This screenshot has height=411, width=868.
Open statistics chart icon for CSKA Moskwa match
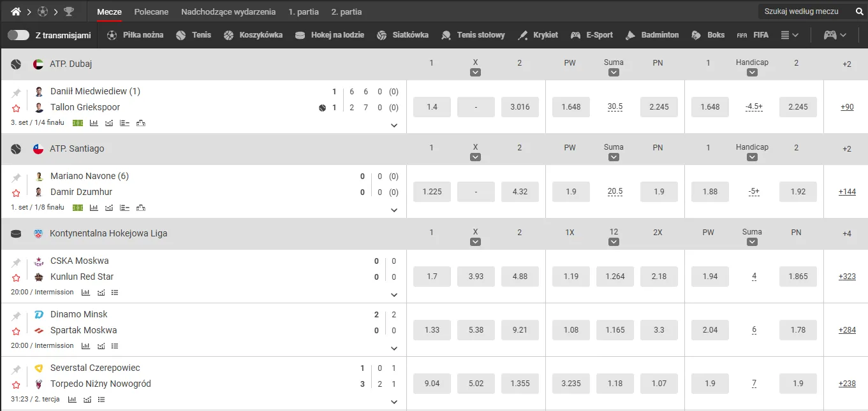85,292
